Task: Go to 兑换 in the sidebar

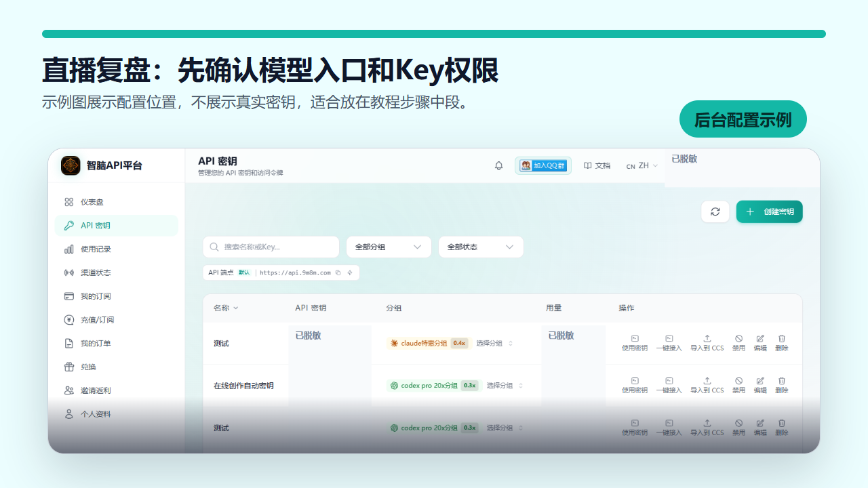Action: (x=116, y=367)
